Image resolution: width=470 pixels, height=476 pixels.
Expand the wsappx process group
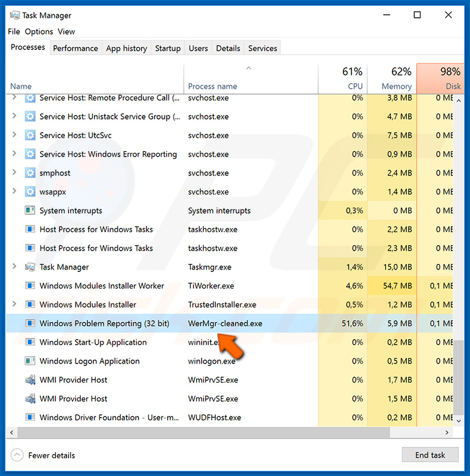(x=14, y=191)
